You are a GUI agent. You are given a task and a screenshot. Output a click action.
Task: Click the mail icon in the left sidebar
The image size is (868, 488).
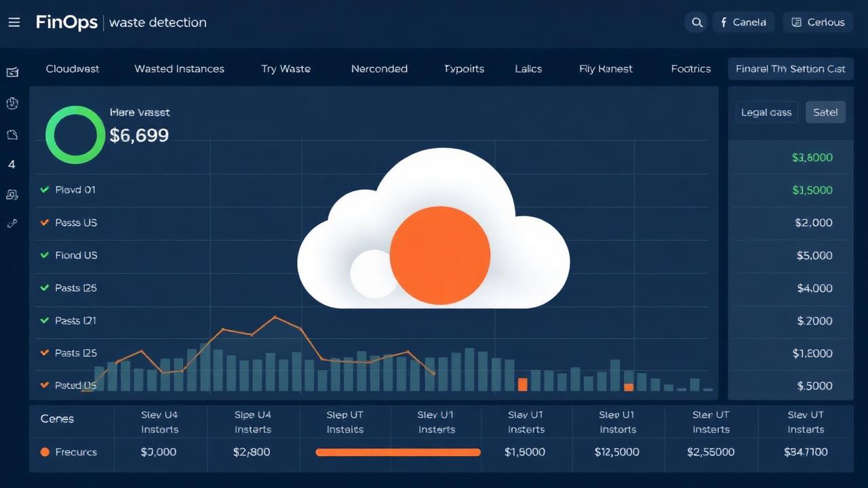pyautogui.click(x=13, y=73)
